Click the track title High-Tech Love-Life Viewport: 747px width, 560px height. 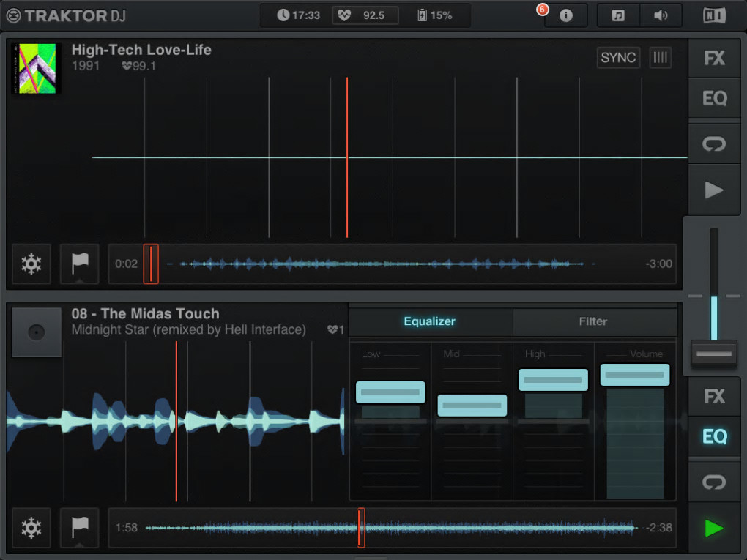point(141,50)
